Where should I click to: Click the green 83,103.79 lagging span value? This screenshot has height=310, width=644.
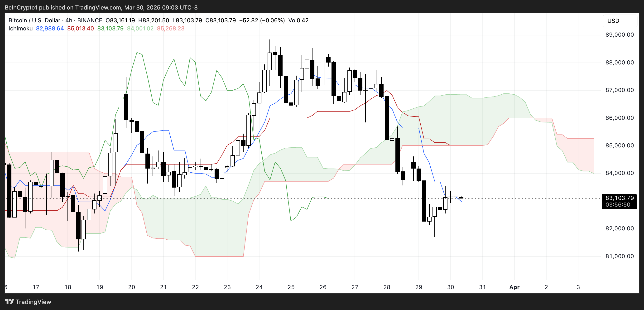click(110, 29)
